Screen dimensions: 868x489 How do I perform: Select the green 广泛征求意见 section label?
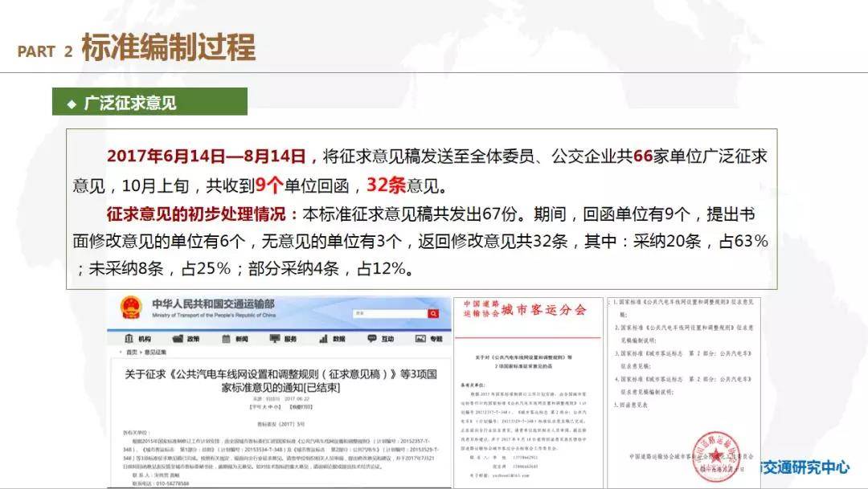[149, 104]
